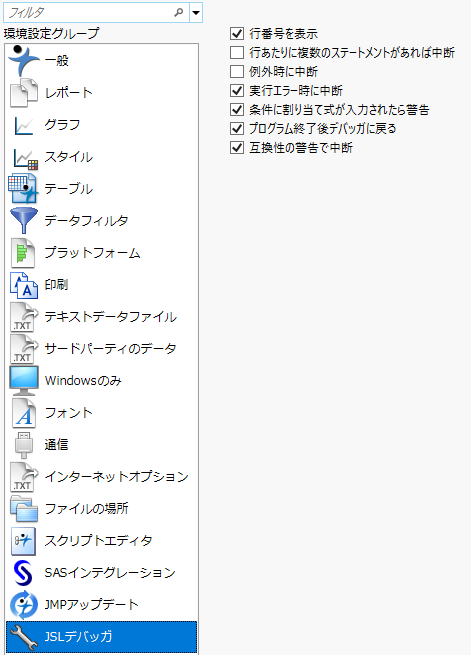
Task: Choose the テキストデータファイル group label
Action: tap(111, 317)
